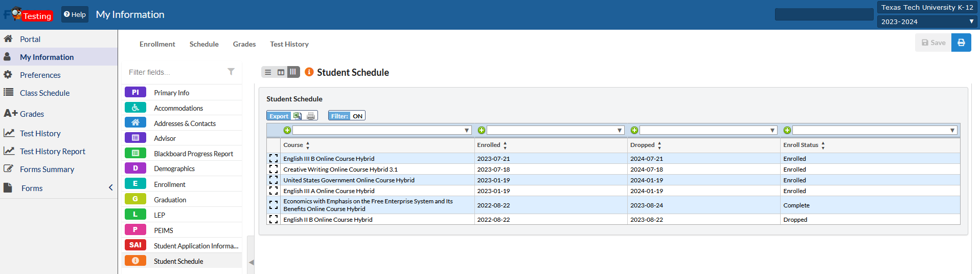Click the Forms document icon in sidebar

(x=8, y=187)
